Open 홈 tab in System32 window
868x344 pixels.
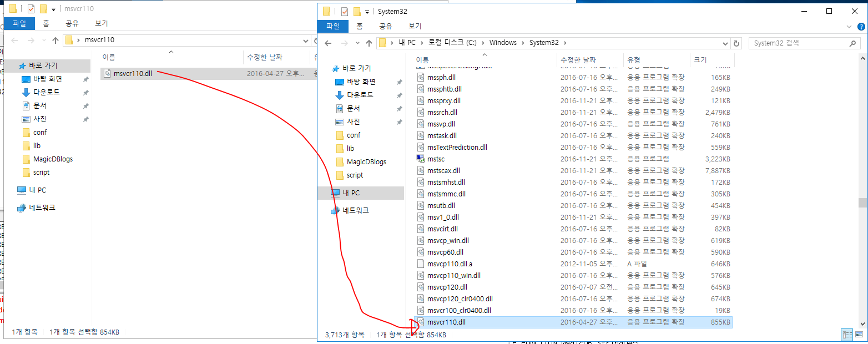360,26
